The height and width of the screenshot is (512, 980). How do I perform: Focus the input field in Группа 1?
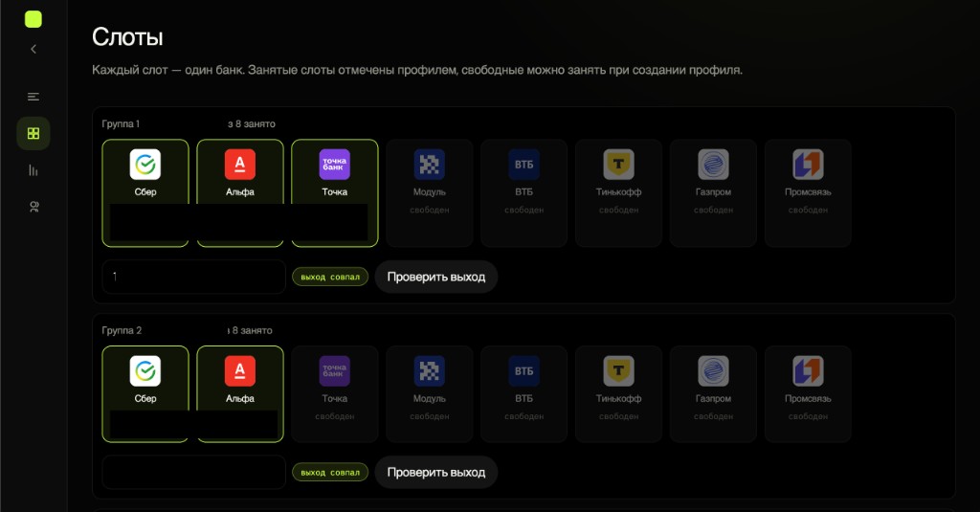(x=193, y=277)
